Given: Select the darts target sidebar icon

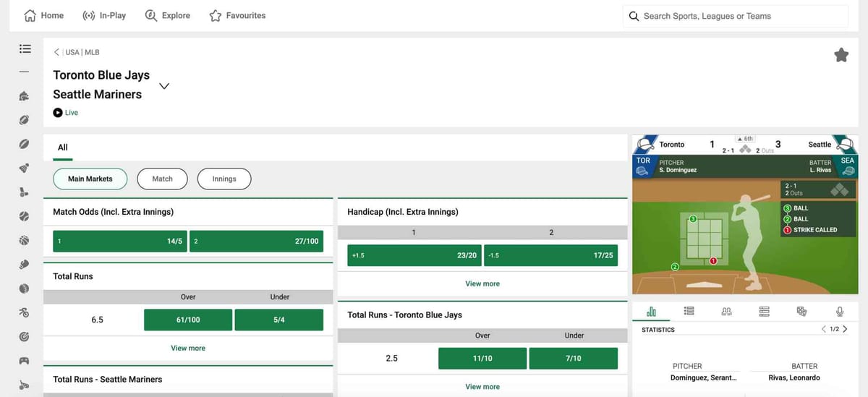Looking at the screenshot, I should [x=25, y=337].
